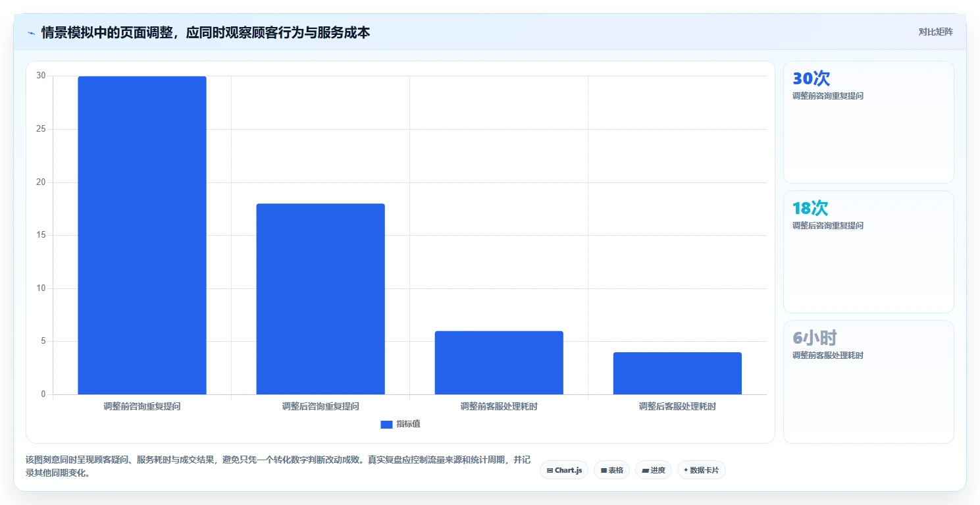Click the 调整前咨询重复提问 bar in chart
Image resolution: width=980 pixels, height=505 pixels.
click(x=142, y=235)
